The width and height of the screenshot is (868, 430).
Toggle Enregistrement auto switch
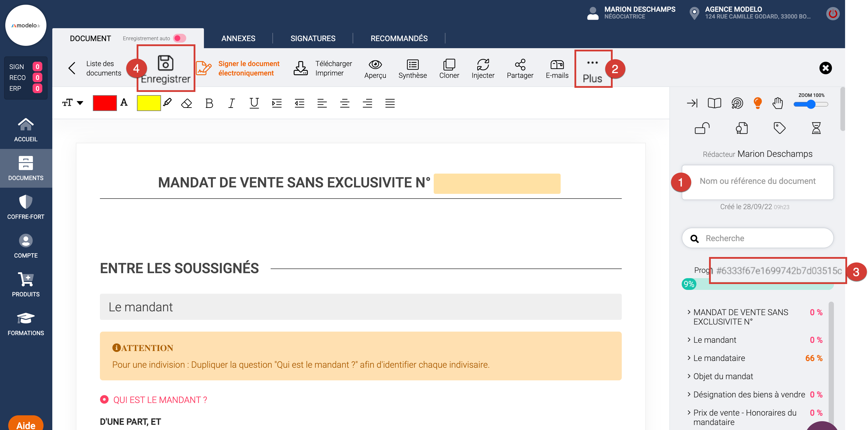[x=180, y=38]
